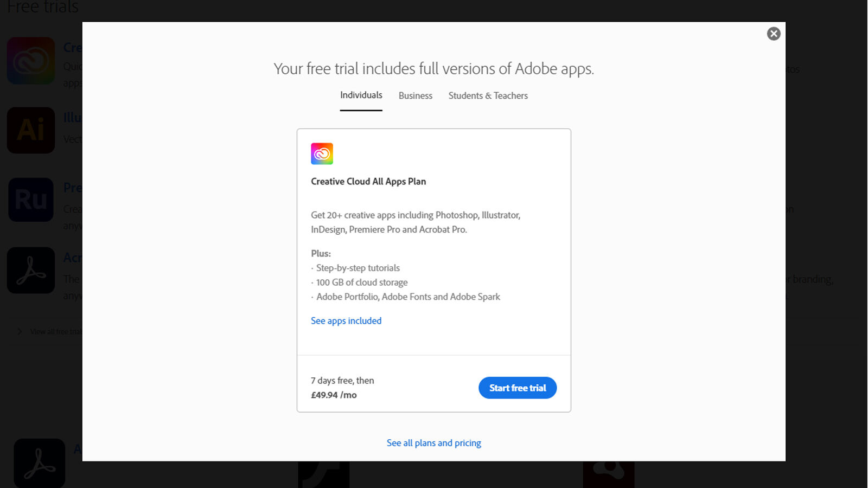Image resolution: width=868 pixels, height=488 pixels.
Task: Open the dimmed View all free trials link
Action: point(55,331)
